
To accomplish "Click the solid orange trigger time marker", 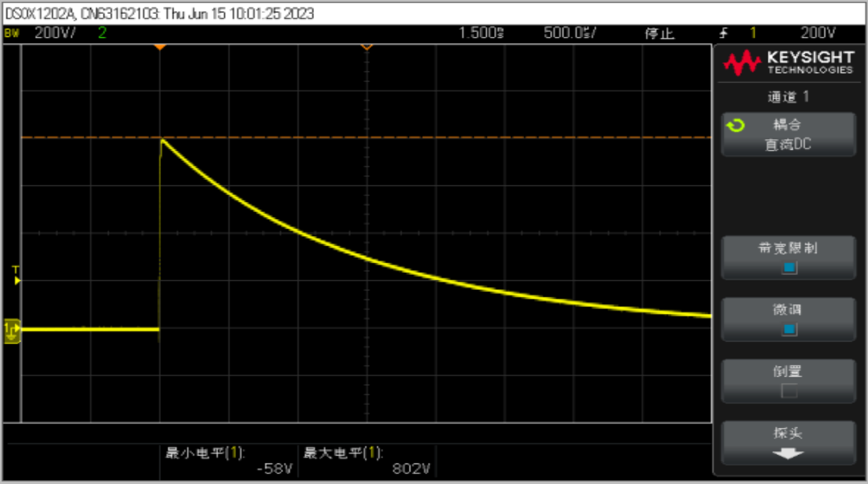I will pos(159,47).
